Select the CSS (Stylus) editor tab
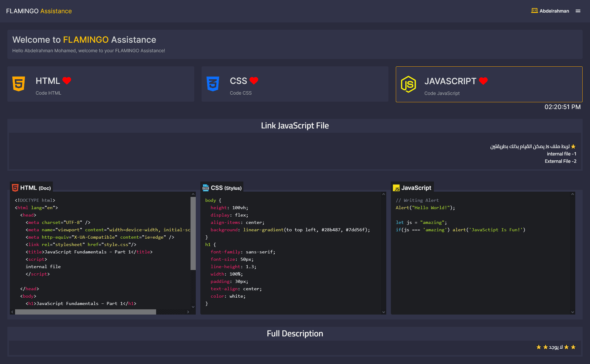 (222, 188)
